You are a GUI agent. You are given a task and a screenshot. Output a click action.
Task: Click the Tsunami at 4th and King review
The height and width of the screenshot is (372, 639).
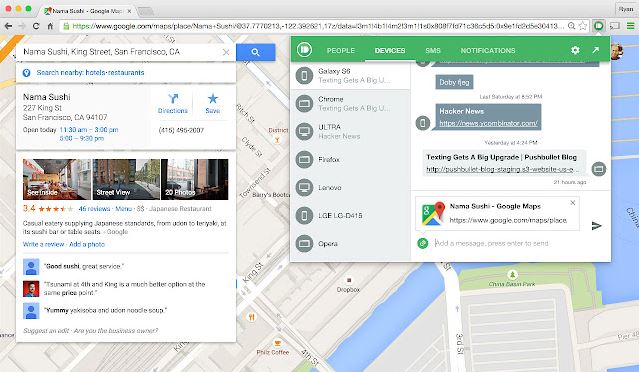click(124, 288)
